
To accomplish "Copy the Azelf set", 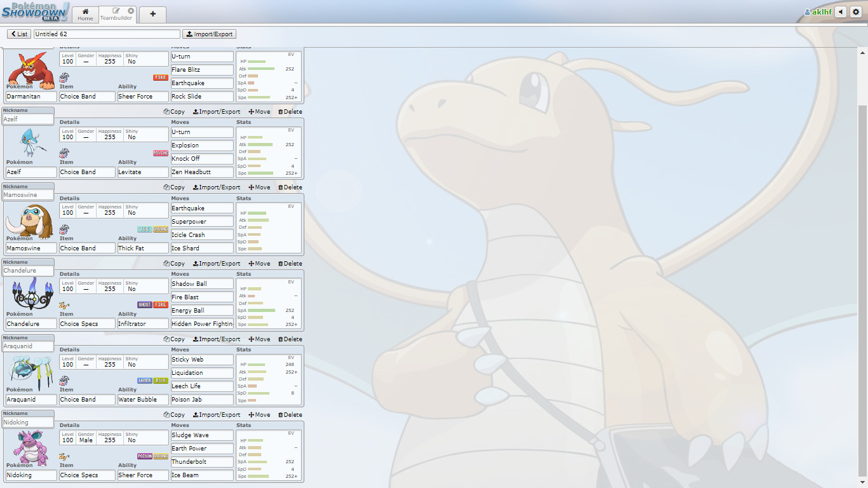I will [174, 112].
